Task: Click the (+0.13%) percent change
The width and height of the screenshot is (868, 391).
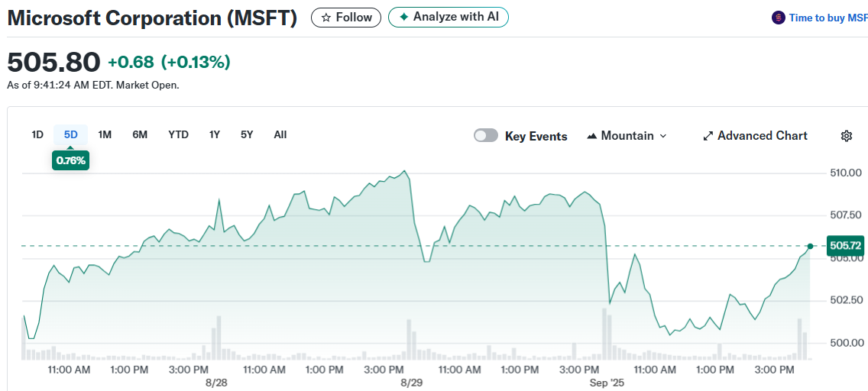Action: (196, 62)
